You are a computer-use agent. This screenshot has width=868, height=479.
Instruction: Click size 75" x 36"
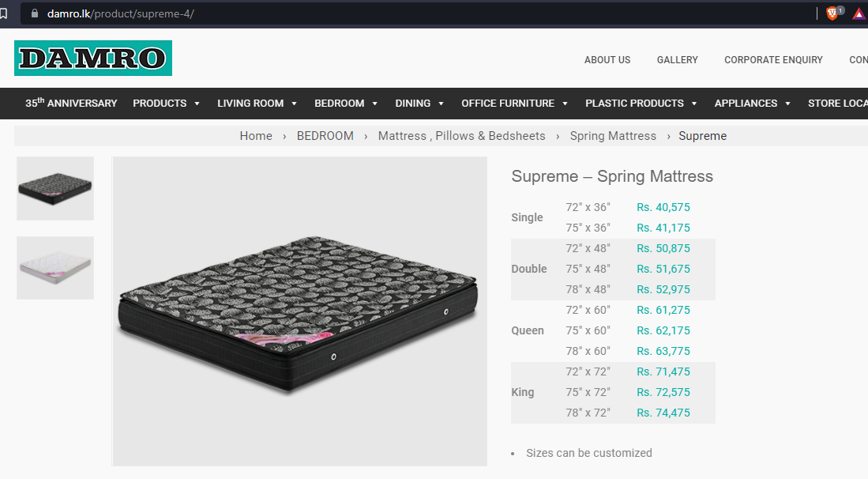[588, 228]
